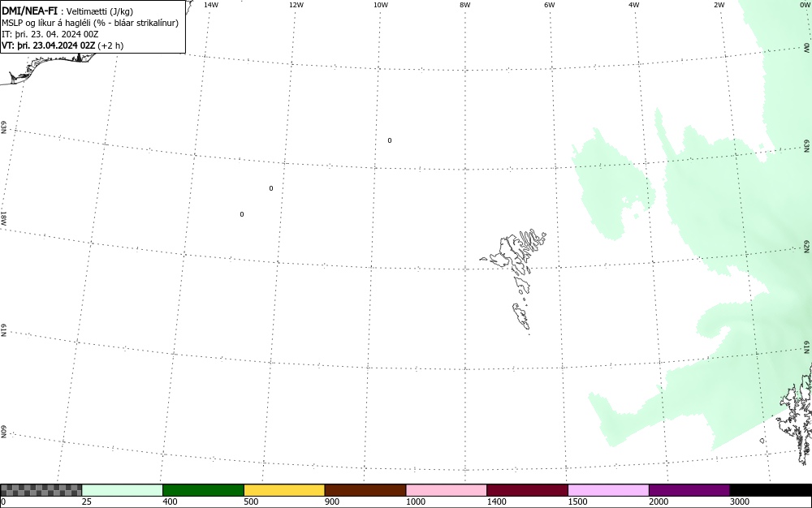Viewport: 812px width, 508px height.
Task: Click the black above-3000 legend swatch
Action: point(771,490)
